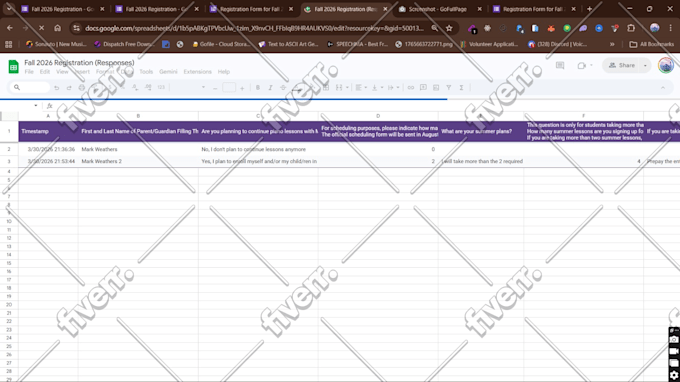680x382 pixels.
Task: Expand the merge type dropdown arrow
Action: [347, 88]
